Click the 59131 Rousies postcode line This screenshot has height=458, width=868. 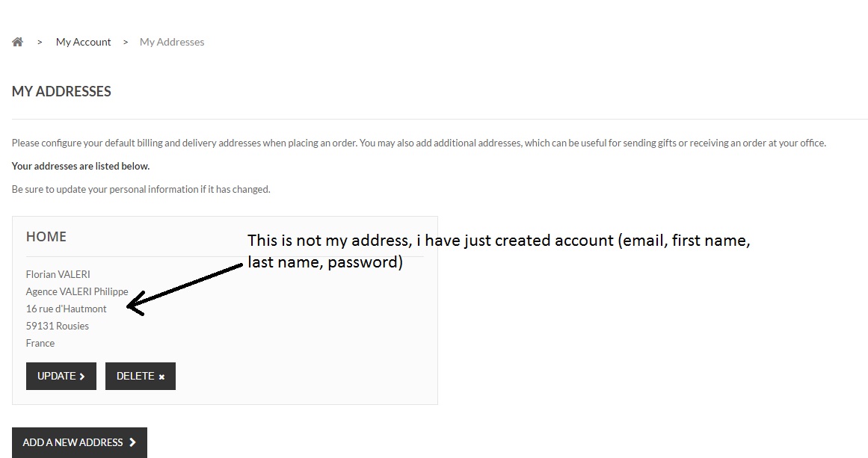(x=57, y=326)
